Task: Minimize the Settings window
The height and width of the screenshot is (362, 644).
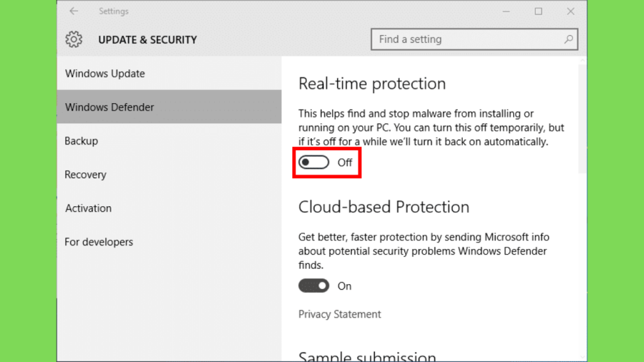Action: click(506, 11)
